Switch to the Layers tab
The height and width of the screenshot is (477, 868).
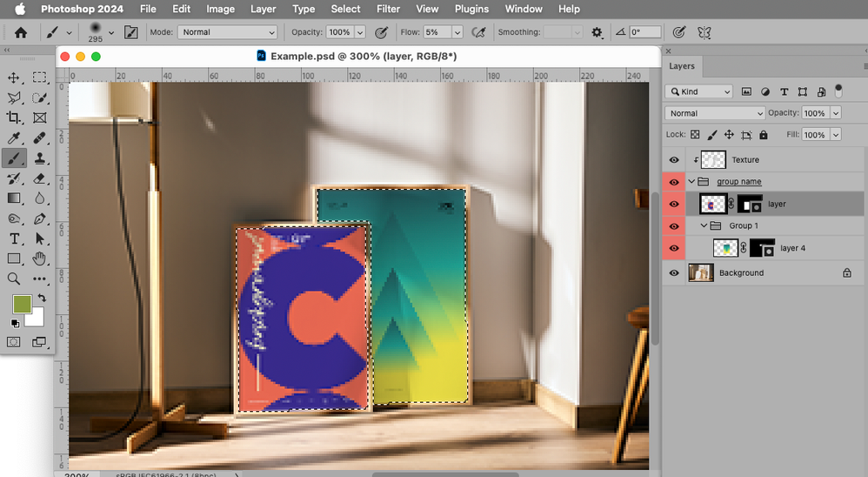(682, 66)
